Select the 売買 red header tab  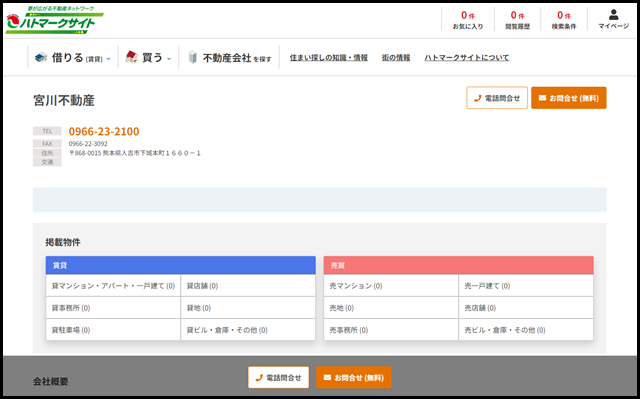[458, 265]
